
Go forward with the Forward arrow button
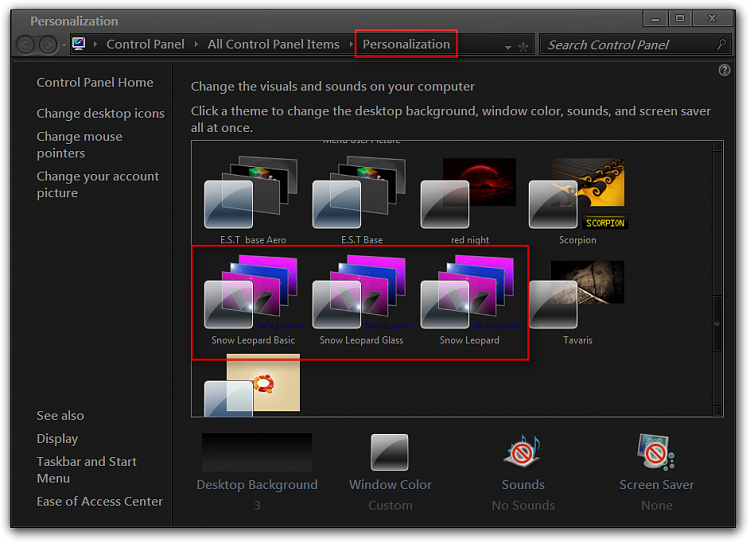pyautogui.click(x=47, y=44)
